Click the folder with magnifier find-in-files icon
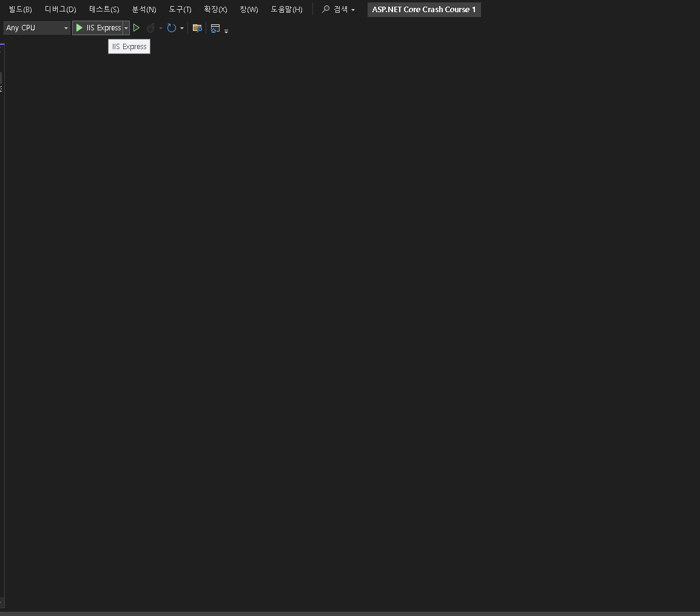Viewport: 700px width, 616px height. point(197,28)
